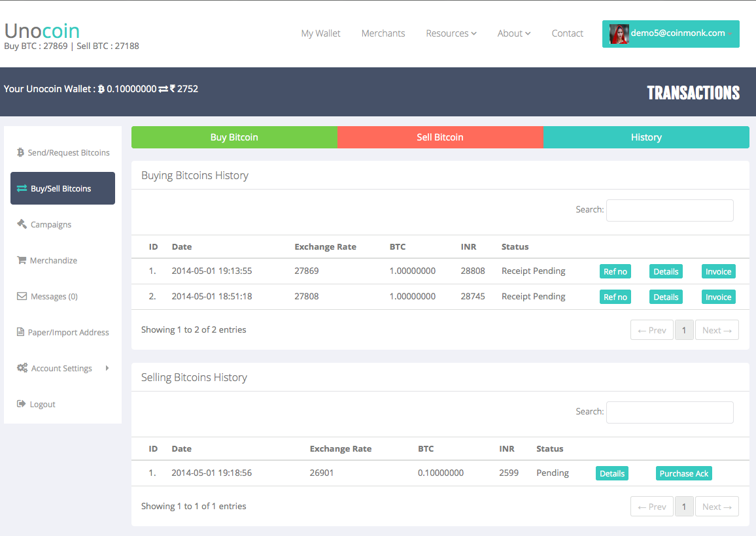This screenshot has height=536, width=756.
Task: Focus the Buying Bitcoins History search box
Action: coord(670,210)
